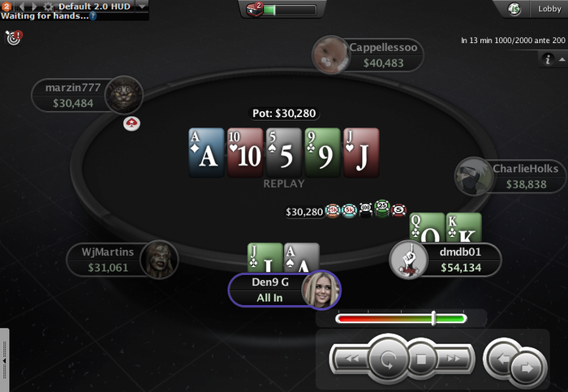Click the tournament info icon
568x392 pixels.
click(548, 59)
